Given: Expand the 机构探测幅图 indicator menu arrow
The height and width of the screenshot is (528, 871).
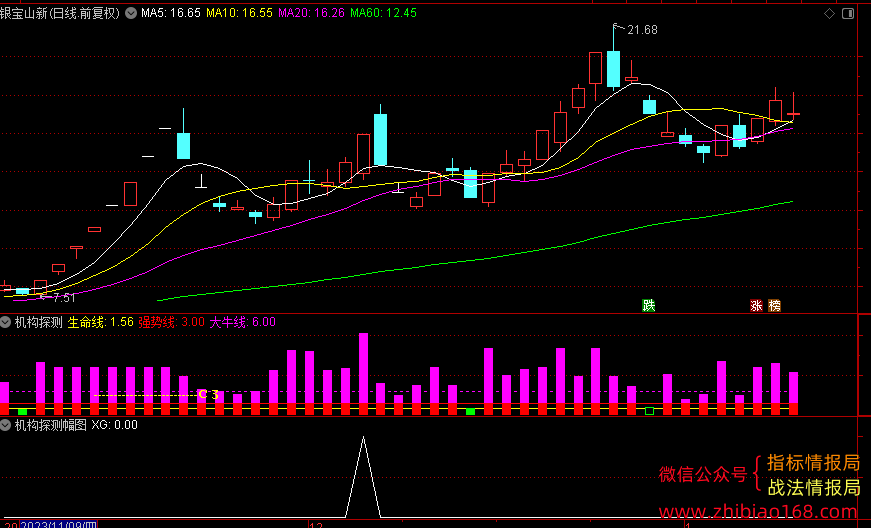Looking at the screenshot, I should tap(6, 425).
